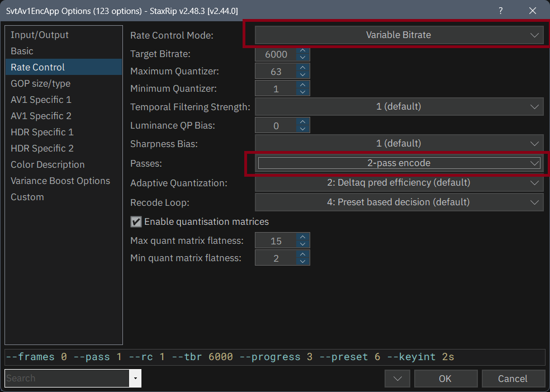Decrease Target Bitrate with down arrow
Image resolution: width=550 pixels, height=392 pixels.
(x=303, y=57)
